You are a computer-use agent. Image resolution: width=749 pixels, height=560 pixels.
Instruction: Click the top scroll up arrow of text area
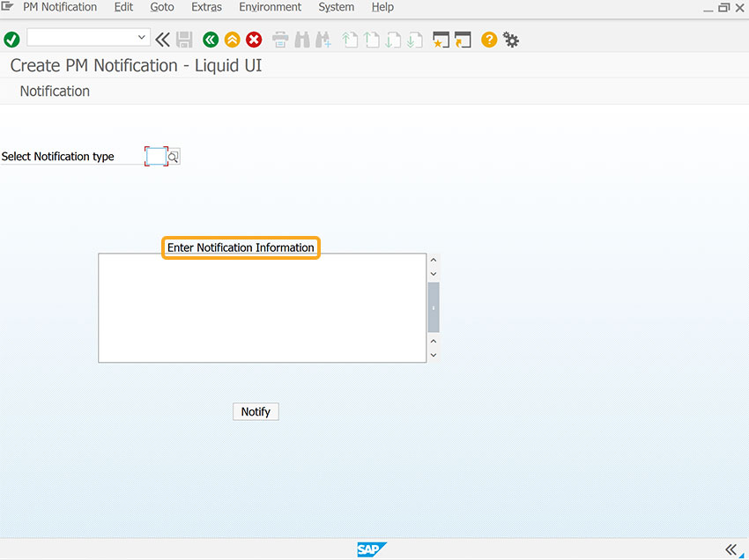pyautogui.click(x=434, y=260)
